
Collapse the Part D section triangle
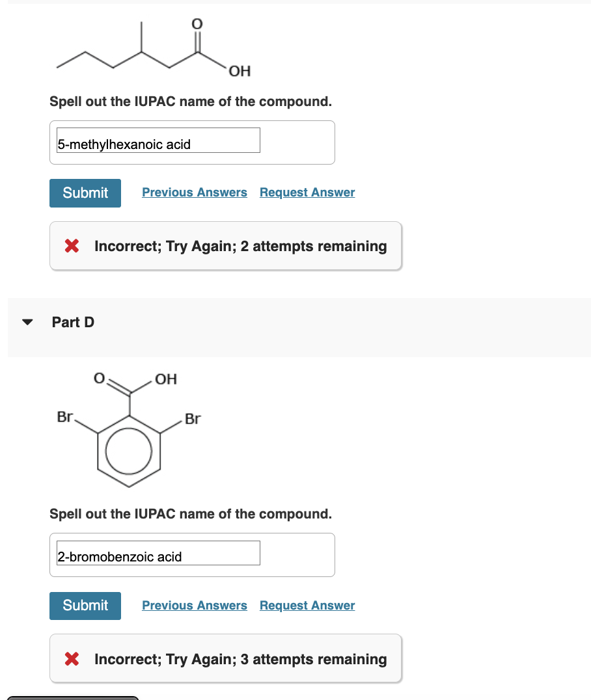26,321
